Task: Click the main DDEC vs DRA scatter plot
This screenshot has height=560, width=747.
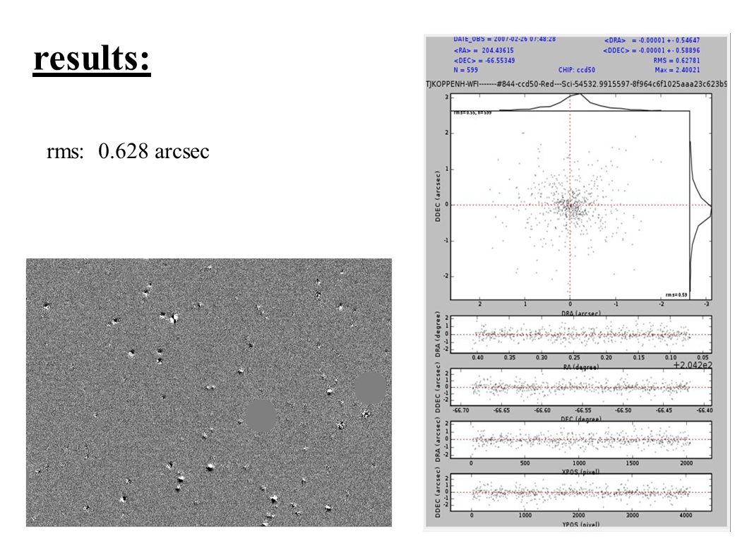Action: click(x=570, y=205)
